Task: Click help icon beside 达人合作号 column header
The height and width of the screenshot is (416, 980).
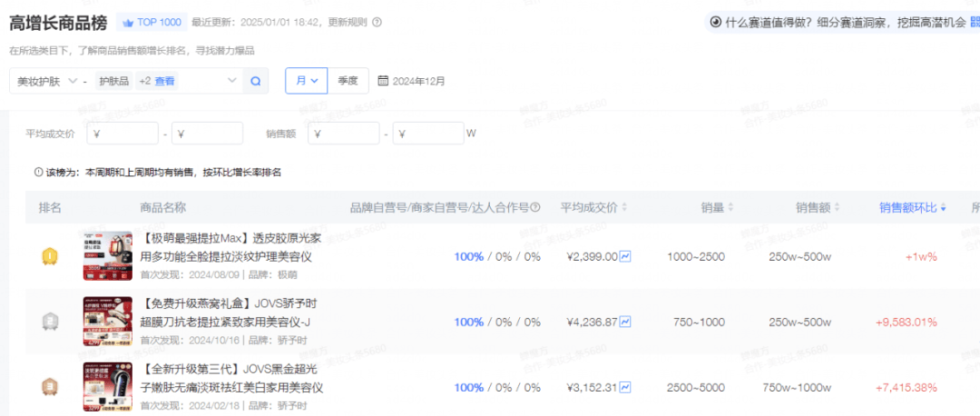Action: click(x=535, y=207)
